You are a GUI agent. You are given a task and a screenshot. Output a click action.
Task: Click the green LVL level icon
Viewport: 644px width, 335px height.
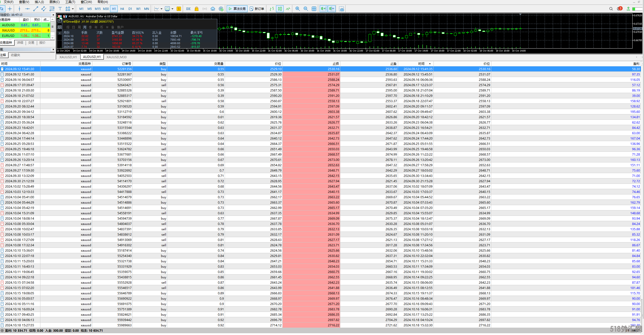[x=628, y=9]
